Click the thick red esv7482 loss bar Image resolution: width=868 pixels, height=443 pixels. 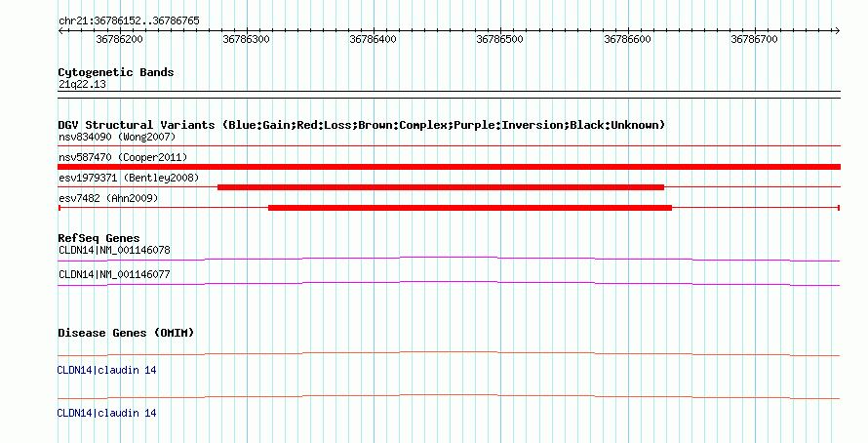tap(470, 208)
